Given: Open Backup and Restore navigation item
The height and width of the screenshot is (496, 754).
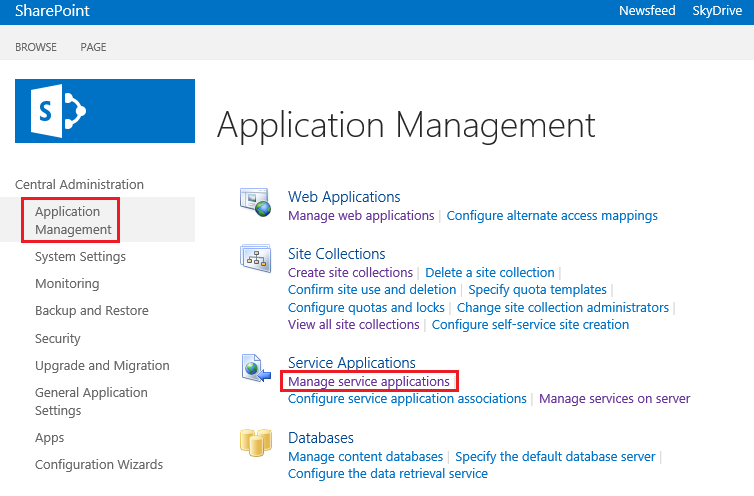Looking at the screenshot, I should point(91,311).
